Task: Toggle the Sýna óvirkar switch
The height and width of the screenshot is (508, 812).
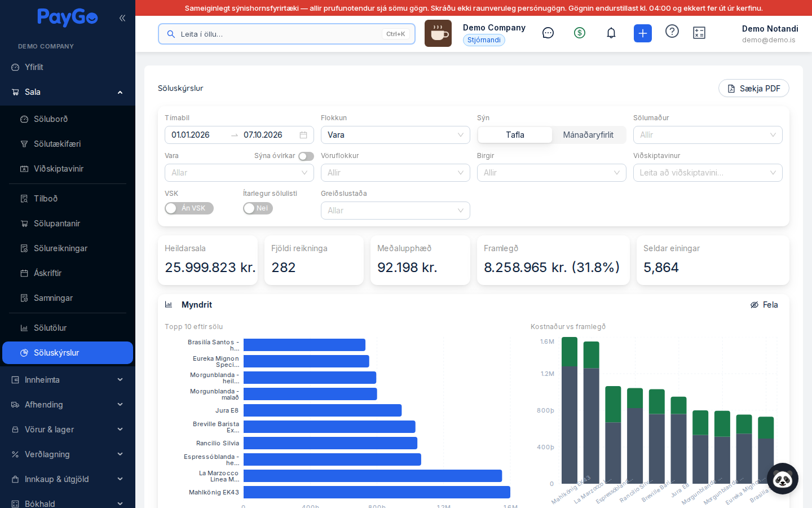Action: point(306,156)
